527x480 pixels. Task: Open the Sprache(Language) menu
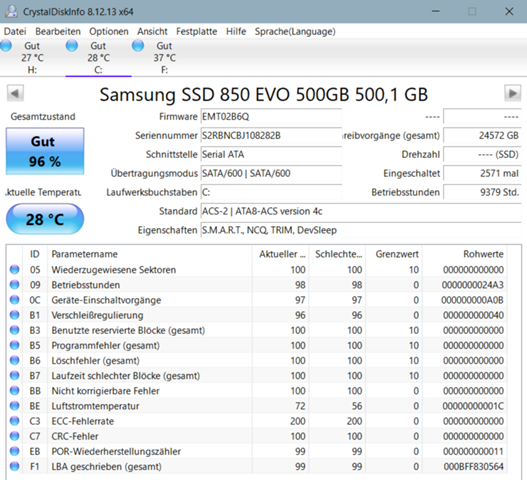[295, 32]
